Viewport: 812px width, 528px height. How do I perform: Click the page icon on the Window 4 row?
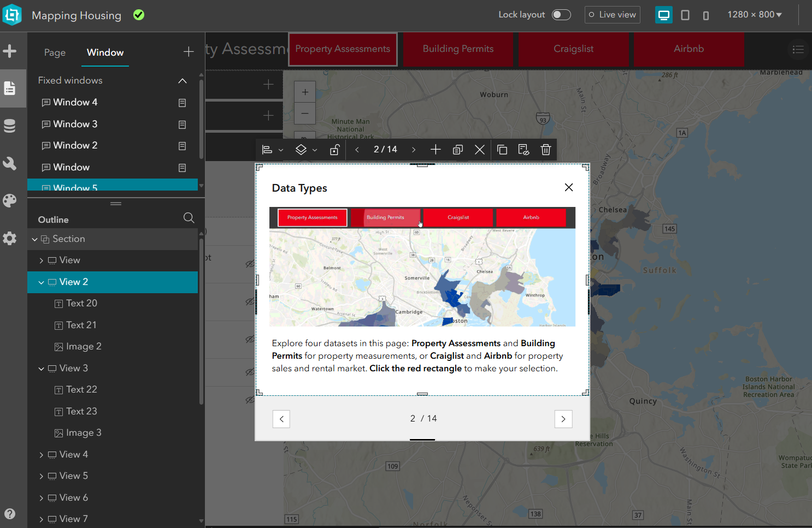[x=183, y=103]
